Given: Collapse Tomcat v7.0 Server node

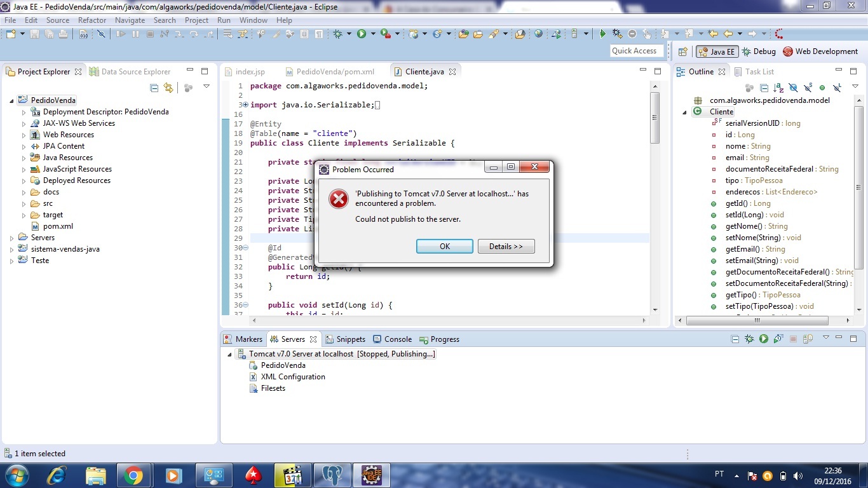Looking at the screenshot, I should coord(229,354).
